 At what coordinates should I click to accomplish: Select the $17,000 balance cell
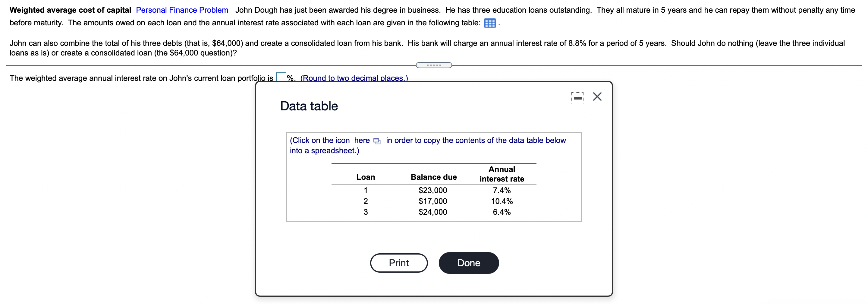click(x=433, y=201)
